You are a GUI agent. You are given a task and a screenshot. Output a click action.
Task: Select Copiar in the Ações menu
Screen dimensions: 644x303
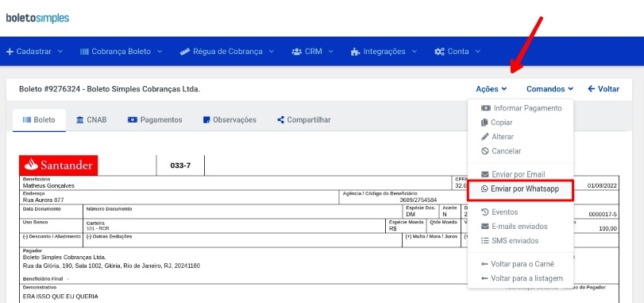point(521,122)
